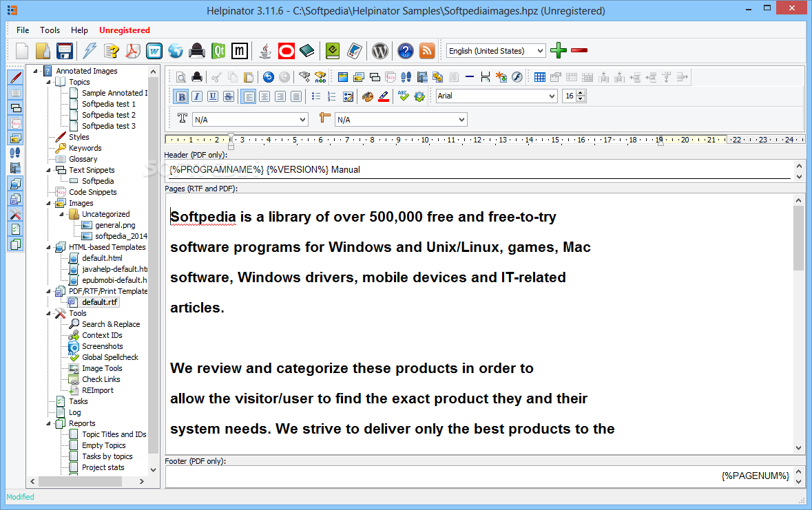Generate PDF with the red Acrobat icon
The height and width of the screenshot is (510, 812).
133,51
